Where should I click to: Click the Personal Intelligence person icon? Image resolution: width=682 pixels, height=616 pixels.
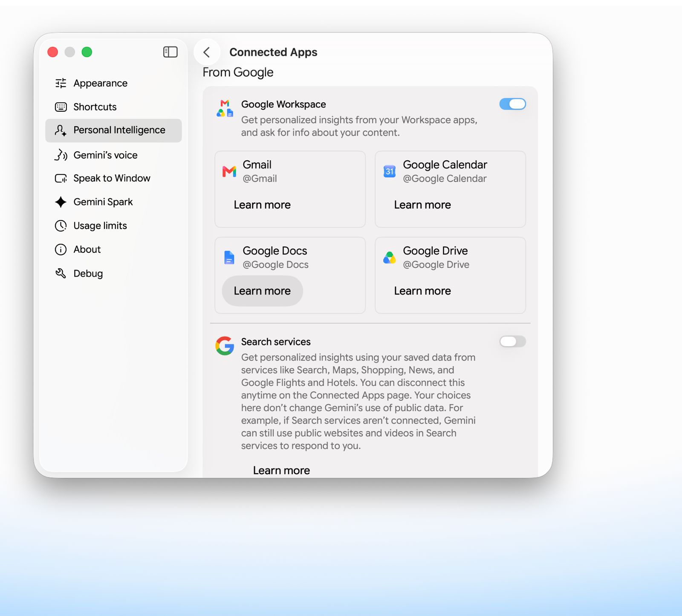pos(61,130)
